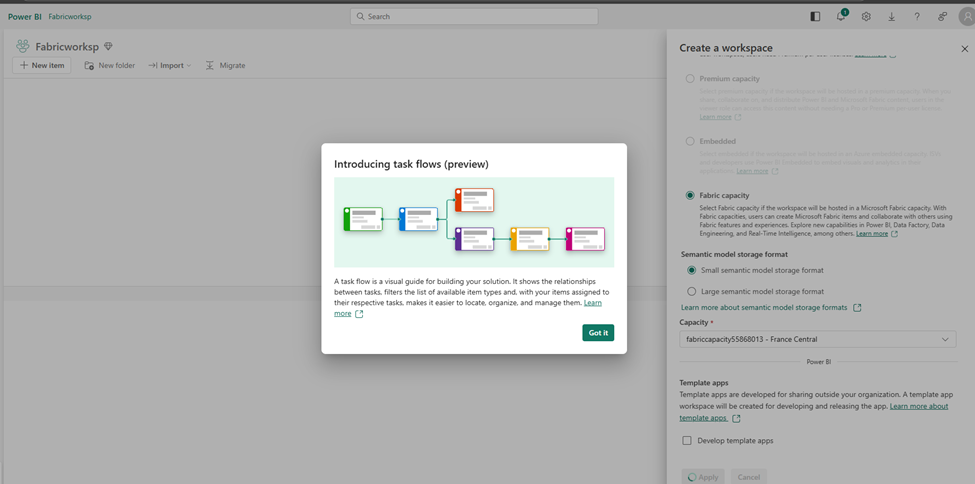Image resolution: width=975 pixels, height=484 pixels.
Task: Click the diamond icon beside Fabricworksp title
Action: (x=108, y=47)
